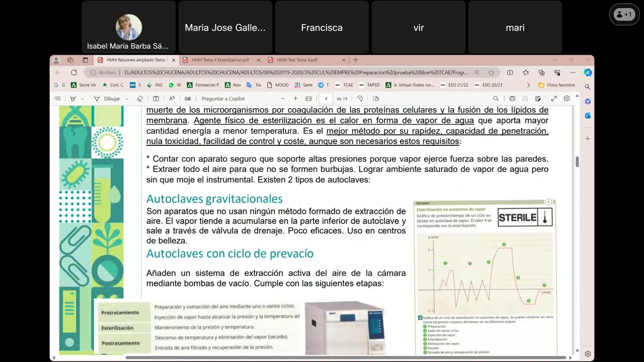Image resolution: width=644 pixels, height=362 pixels.
Task: Click the vertical PDF scrollbar thumb
Action: click(577, 161)
